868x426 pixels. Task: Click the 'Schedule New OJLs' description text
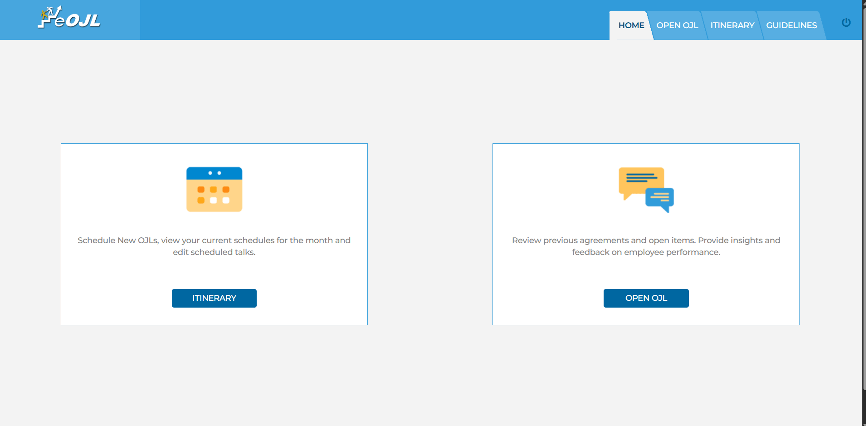(x=214, y=240)
